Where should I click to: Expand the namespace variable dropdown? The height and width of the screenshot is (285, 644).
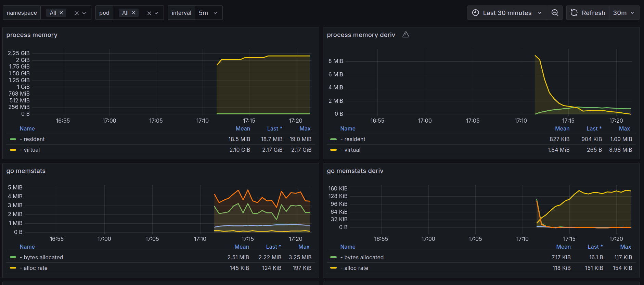click(84, 13)
